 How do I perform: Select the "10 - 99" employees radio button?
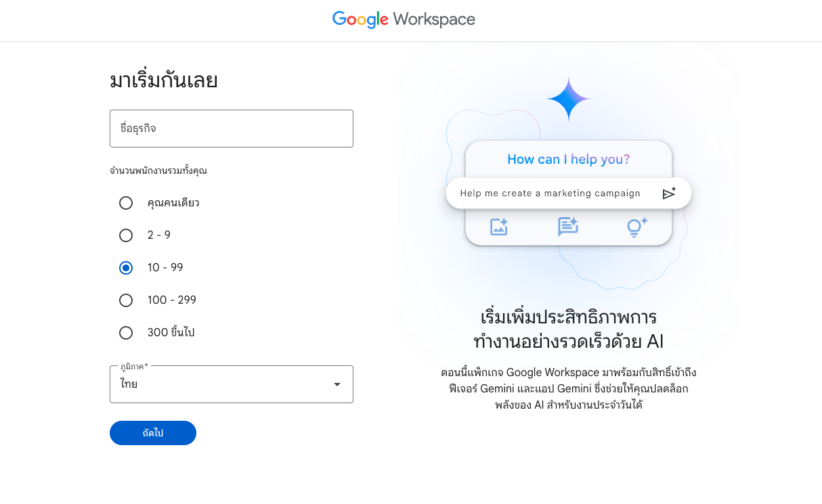[x=126, y=268]
